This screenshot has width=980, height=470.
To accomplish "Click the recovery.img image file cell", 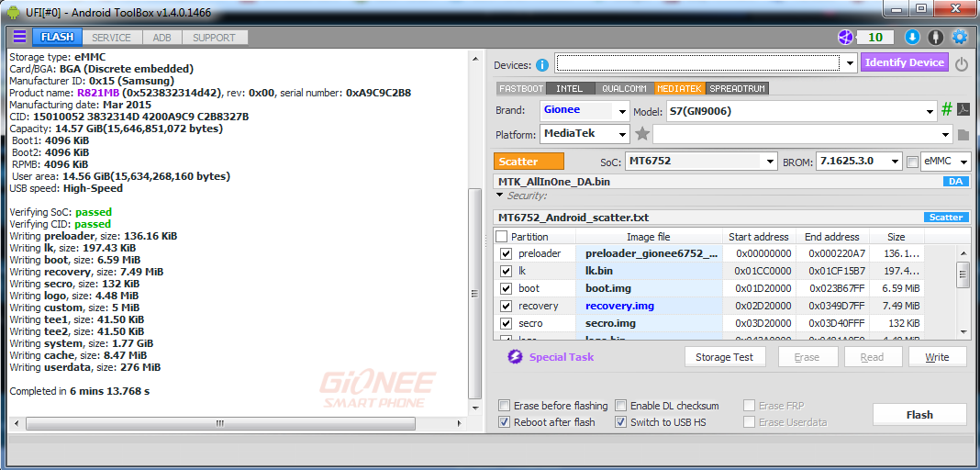I will pyautogui.click(x=648, y=307).
